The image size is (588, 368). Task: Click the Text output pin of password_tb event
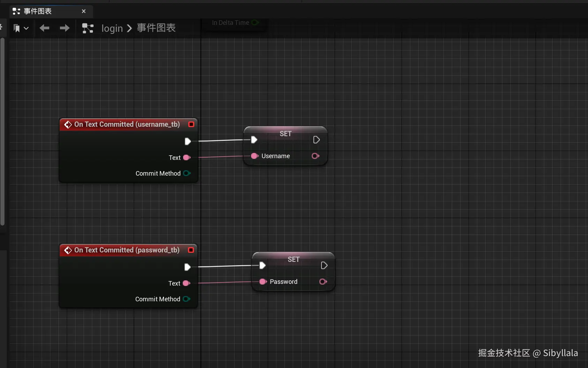click(x=187, y=283)
